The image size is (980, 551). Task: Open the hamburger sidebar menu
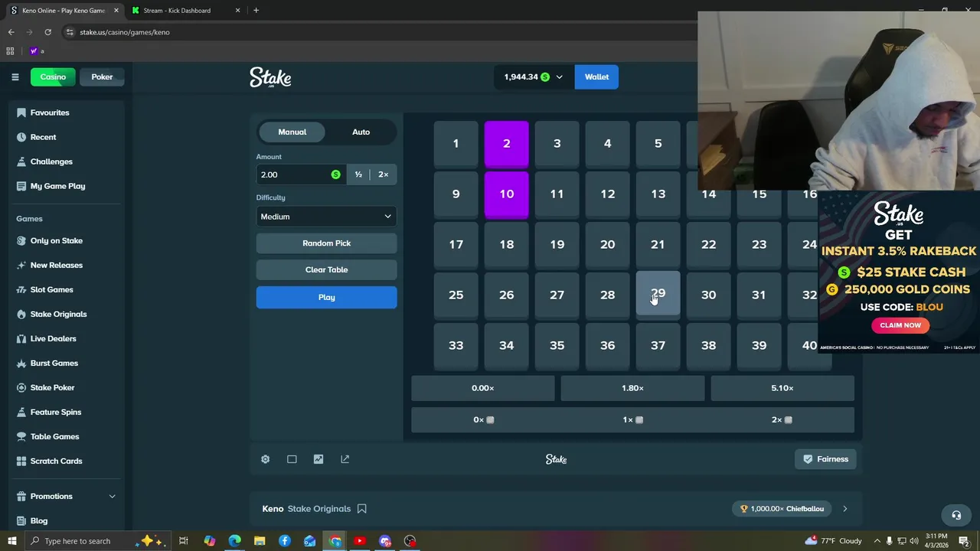pyautogui.click(x=15, y=77)
